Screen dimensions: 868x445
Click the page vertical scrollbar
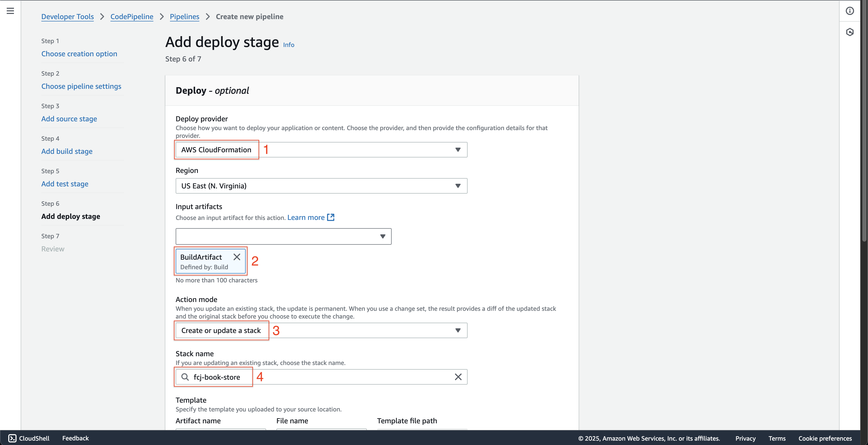point(864,121)
